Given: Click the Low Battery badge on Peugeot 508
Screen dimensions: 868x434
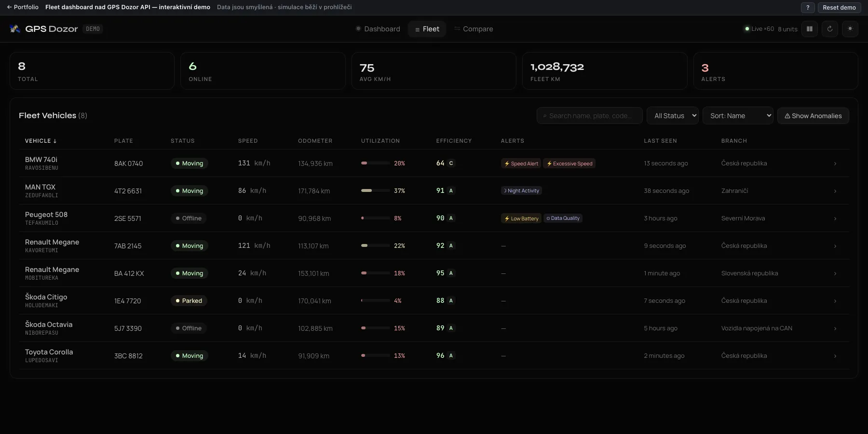Looking at the screenshot, I should pyautogui.click(x=521, y=218).
